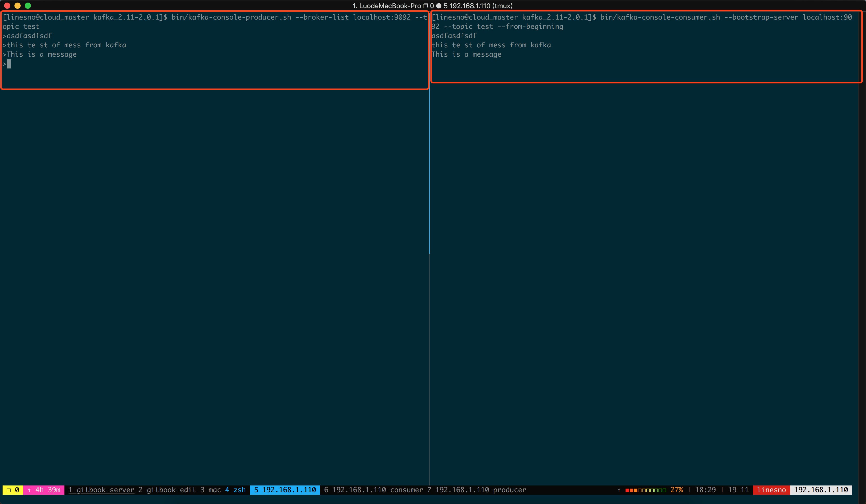Click the 18:29 clock in status bar
Image resolution: width=866 pixels, height=504 pixels.
[705, 490]
